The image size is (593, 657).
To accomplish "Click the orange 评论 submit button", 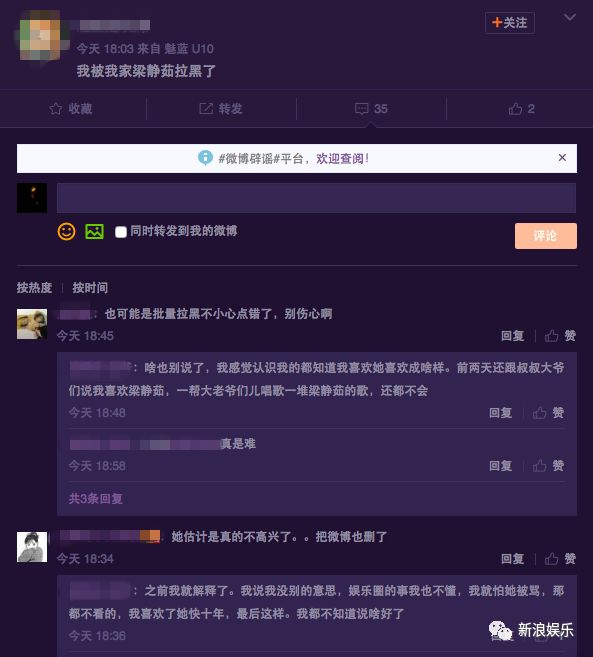I will click(x=546, y=236).
